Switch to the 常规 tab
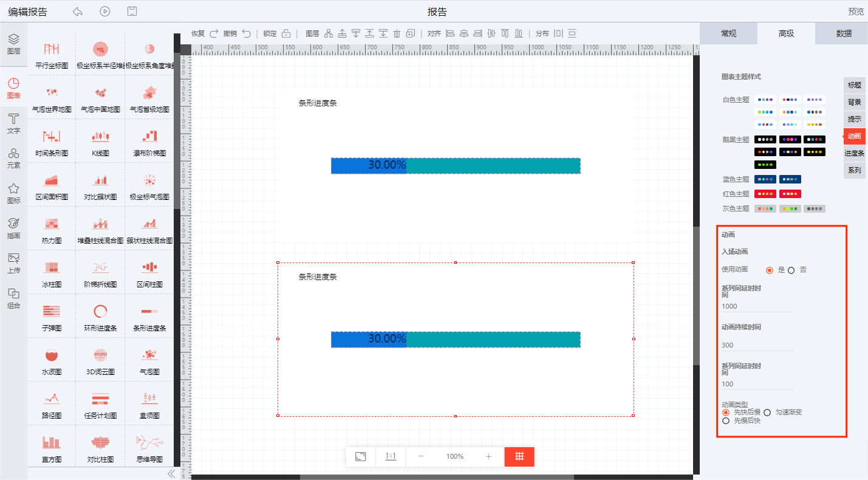Viewport: 868px width, 480px height. pyautogui.click(x=728, y=33)
